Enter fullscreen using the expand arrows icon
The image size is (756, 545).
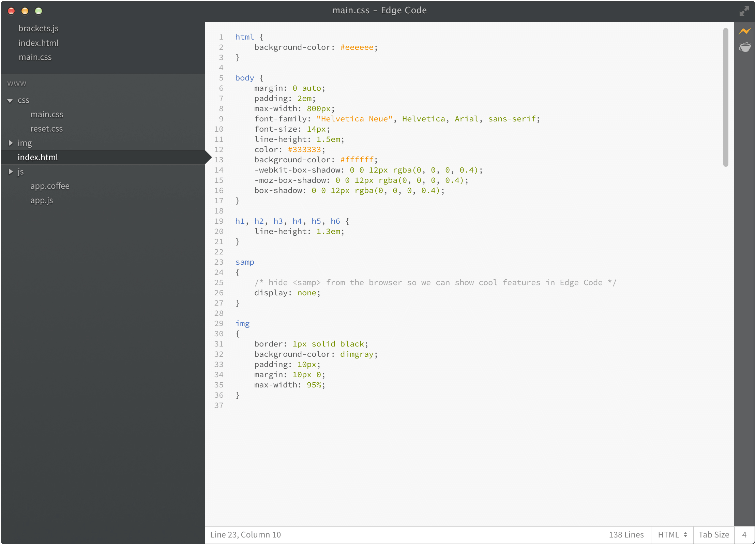745,11
